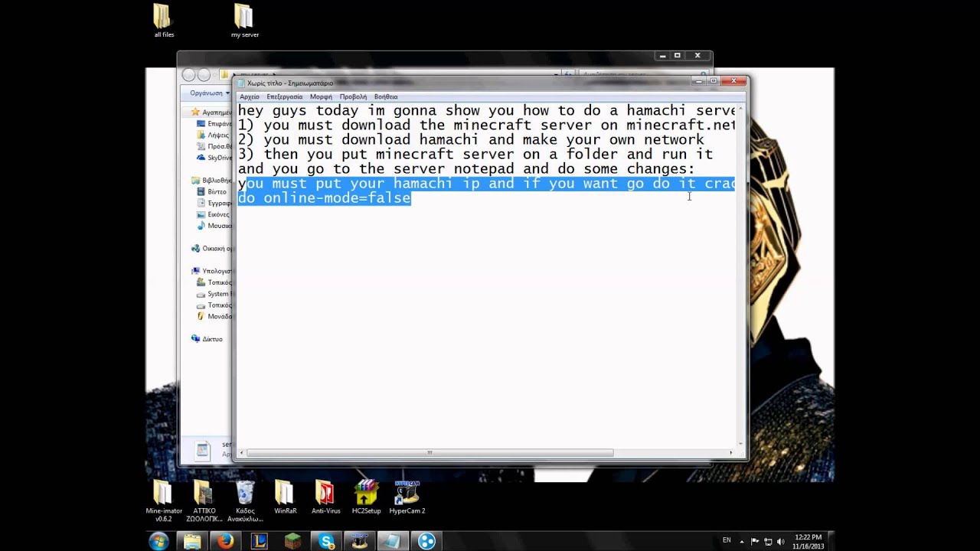Viewport: 980px width, 551px height.
Task: Select the HyperCam 2 desktop shortcut
Action: click(x=407, y=498)
